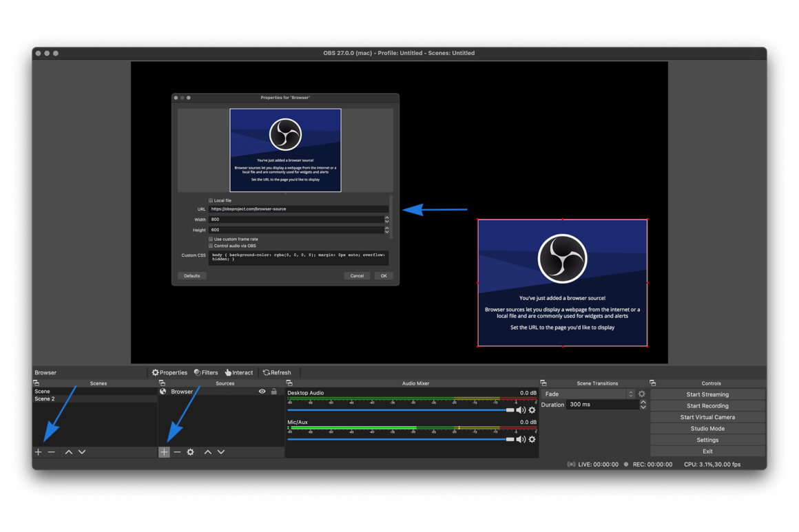Undock the Scenes panel via float icon
Image resolution: width=799 pixels, height=532 pixels.
click(x=37, y=383)
